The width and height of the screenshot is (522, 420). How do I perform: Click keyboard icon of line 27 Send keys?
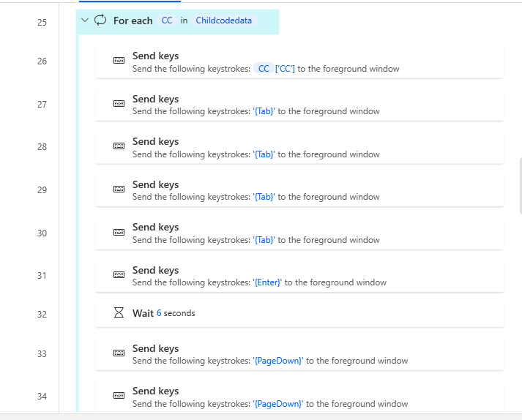pyautogui.click(x=119, y=104)
